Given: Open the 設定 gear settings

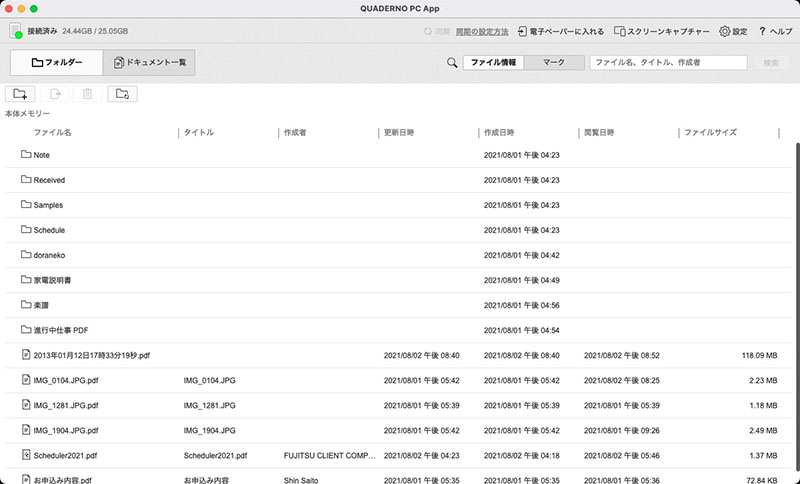Looking at the screenshot, I should [x=733, y=32].
